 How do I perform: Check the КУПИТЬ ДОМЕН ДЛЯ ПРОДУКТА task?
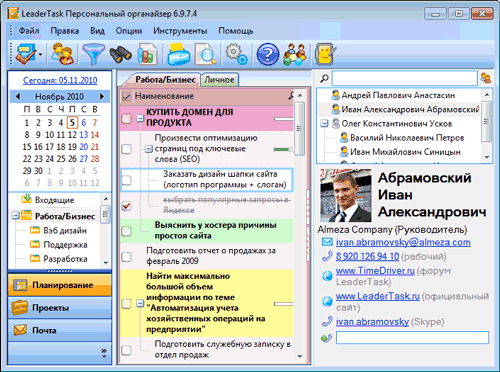tap(126, 118)
